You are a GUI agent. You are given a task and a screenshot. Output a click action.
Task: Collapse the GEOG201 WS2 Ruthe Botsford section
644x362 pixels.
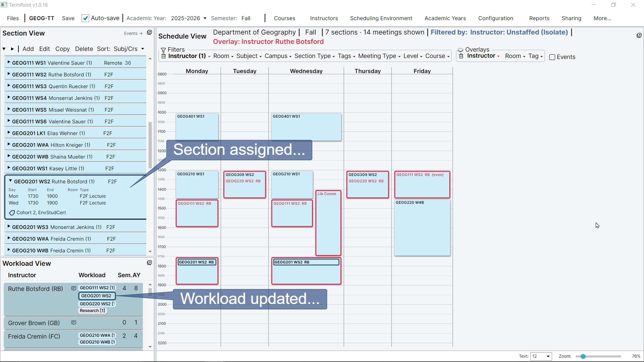[10, 181]
